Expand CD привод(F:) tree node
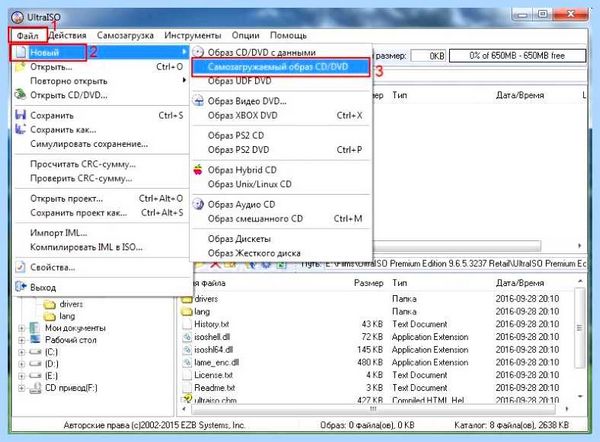The image size is (600, 442). coord(21,388)
